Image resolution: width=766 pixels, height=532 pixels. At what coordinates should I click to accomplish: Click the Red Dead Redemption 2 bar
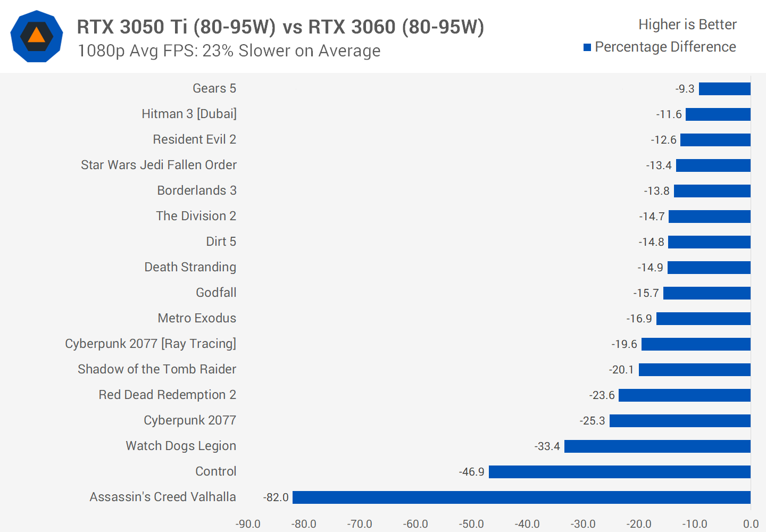pos(685,395)
